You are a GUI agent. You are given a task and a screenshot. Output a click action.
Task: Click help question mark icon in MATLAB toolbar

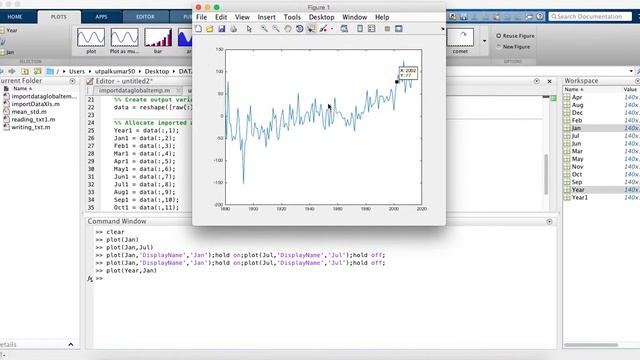point(540,16)
